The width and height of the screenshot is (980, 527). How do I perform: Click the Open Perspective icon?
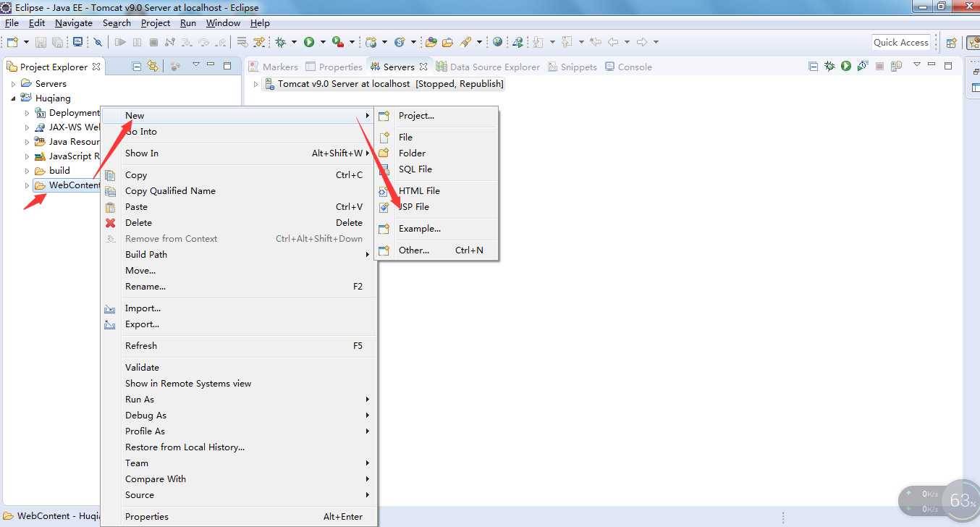point(951,43)
